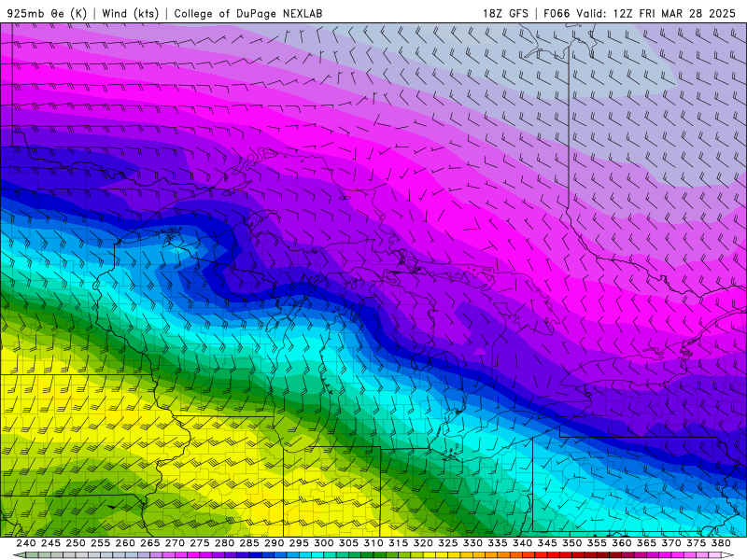Image resolution: width=747 pixels, height=560 pixels.
Task: Click the "College of DuPage NEXLAB" credit text
Action: pos(248,13)
